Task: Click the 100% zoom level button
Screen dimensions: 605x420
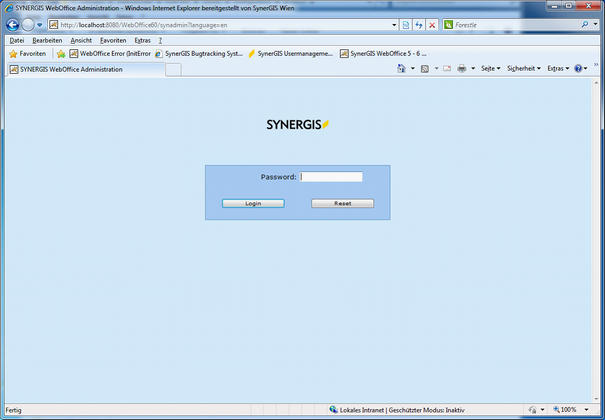Action: (x=565, y=410)
